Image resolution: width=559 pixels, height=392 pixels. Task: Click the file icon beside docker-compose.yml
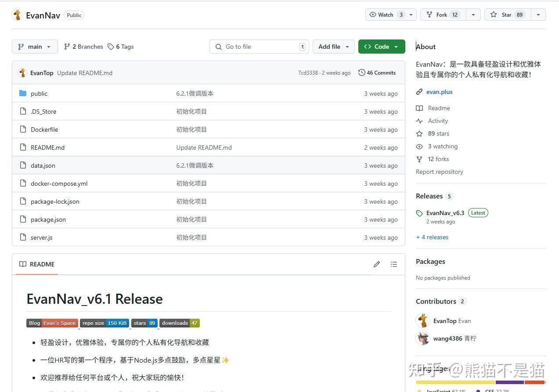point(23,183)
